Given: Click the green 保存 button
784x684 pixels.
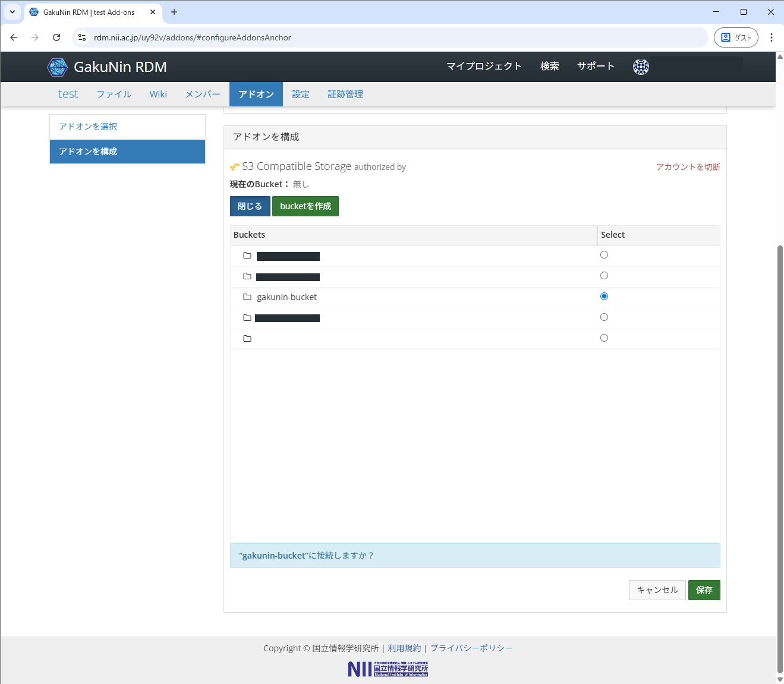Looking at the screenshot, I should pyautogui.click(x=704, y=590).
